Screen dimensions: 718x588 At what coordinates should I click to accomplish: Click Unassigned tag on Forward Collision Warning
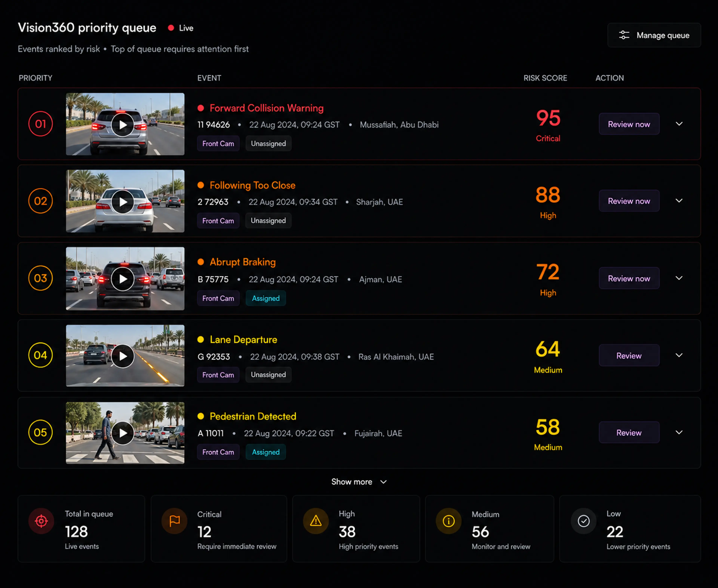coord(268,143)
